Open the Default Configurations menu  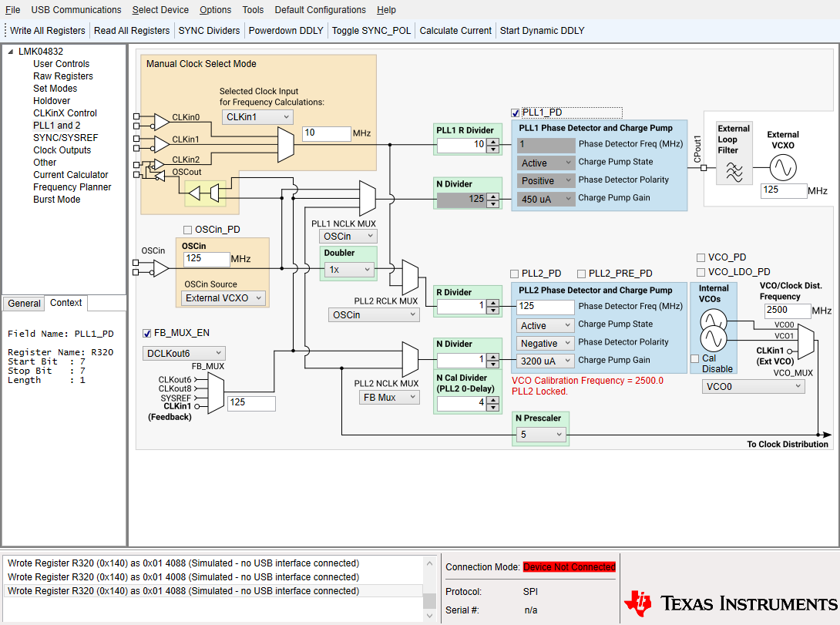[x=321, y=10]
